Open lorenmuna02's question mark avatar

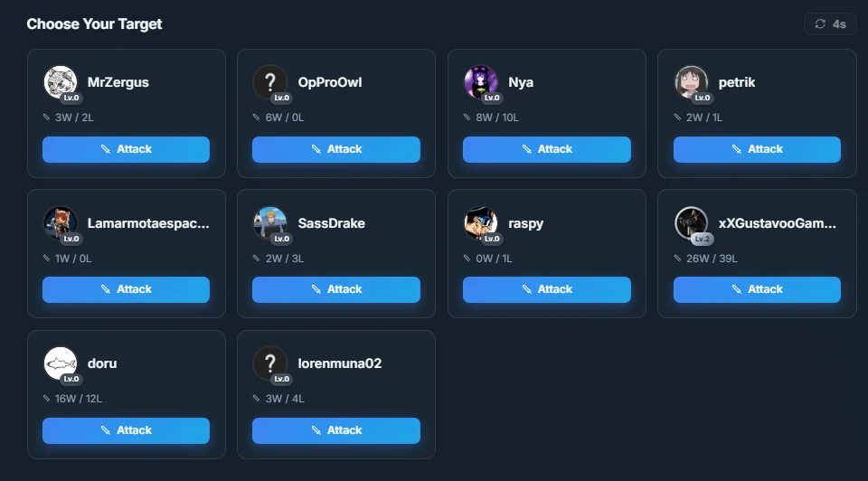tap(270, 363)
